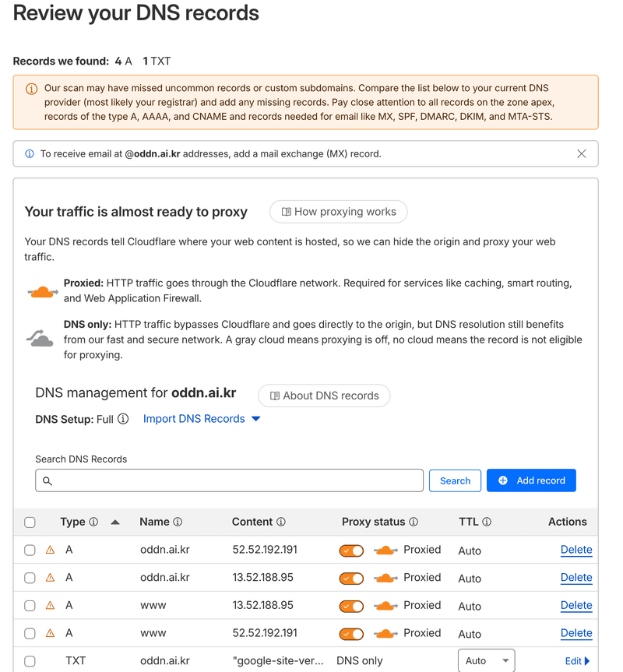623x672 pixels.
Task: Check the www 13.52.188.95 record checkbox
Action: click(x=30, y=606)
